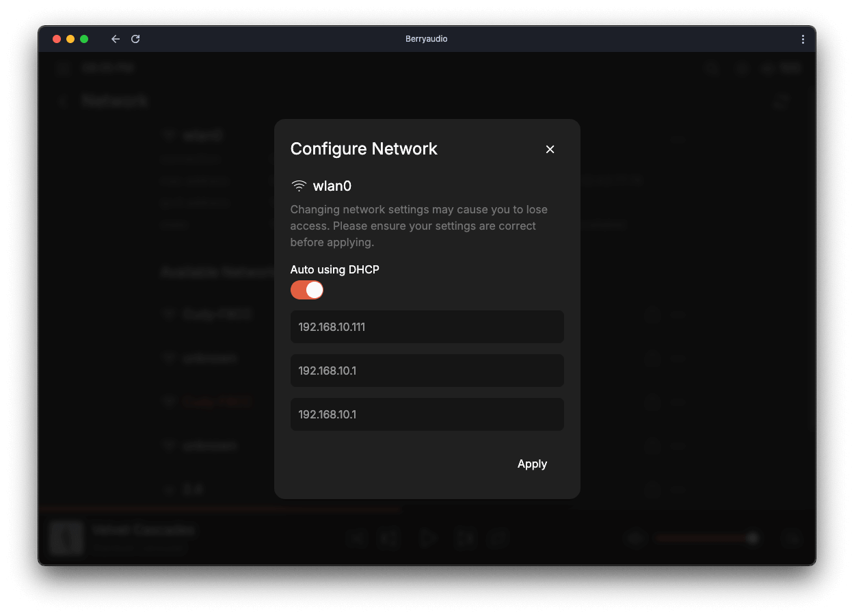Seek on the red playback progress bar

(x=219, y=510)
